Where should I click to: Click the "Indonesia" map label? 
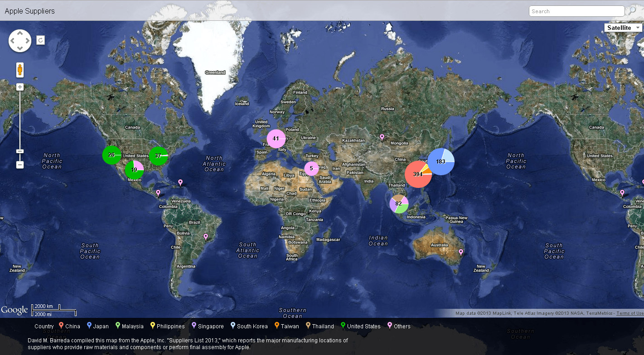coord(416,217)
